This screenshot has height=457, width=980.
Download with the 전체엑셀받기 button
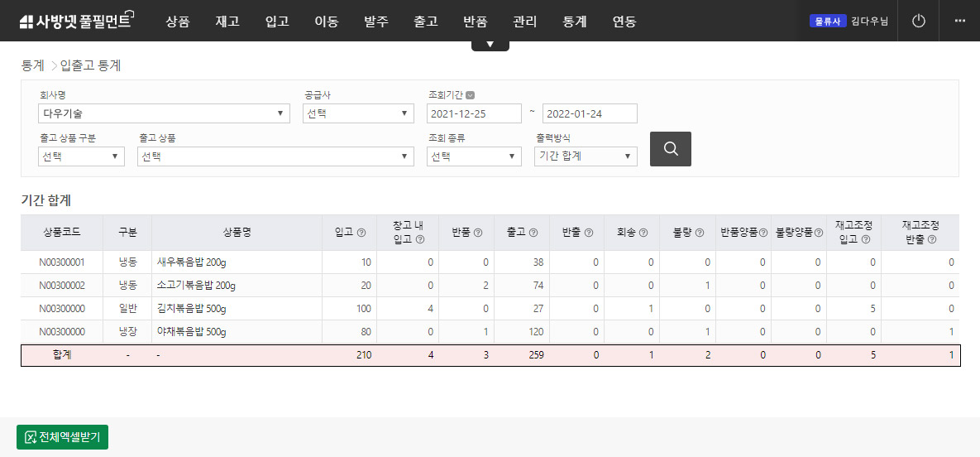point(62,437)
